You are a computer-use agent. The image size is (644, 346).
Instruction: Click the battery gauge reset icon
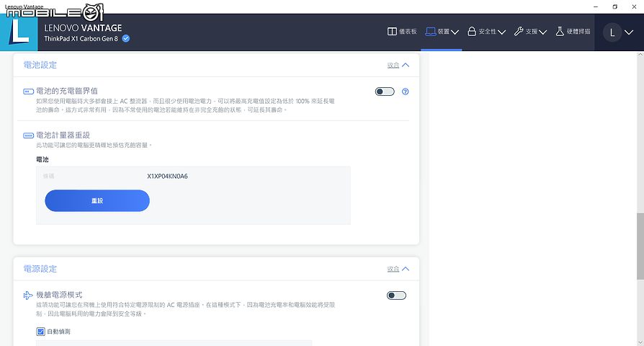[28, 136]
